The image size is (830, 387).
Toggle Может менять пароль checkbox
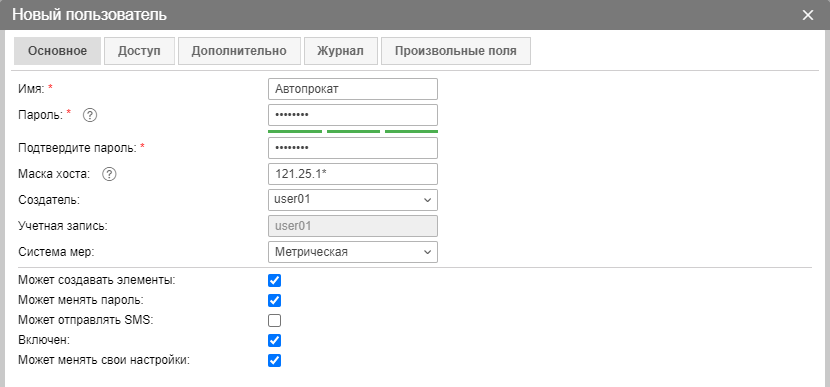(x=274, y=301)
